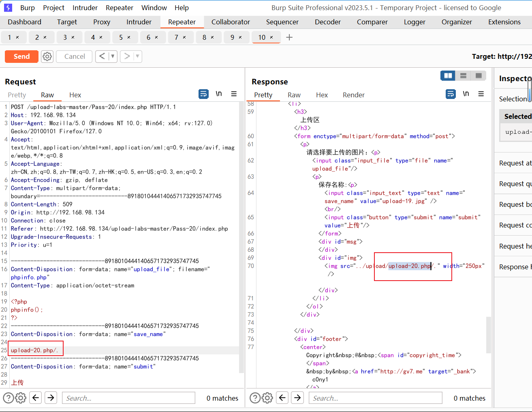
Task: Open Request search settings gear
Action: click(x=21, y=398)
